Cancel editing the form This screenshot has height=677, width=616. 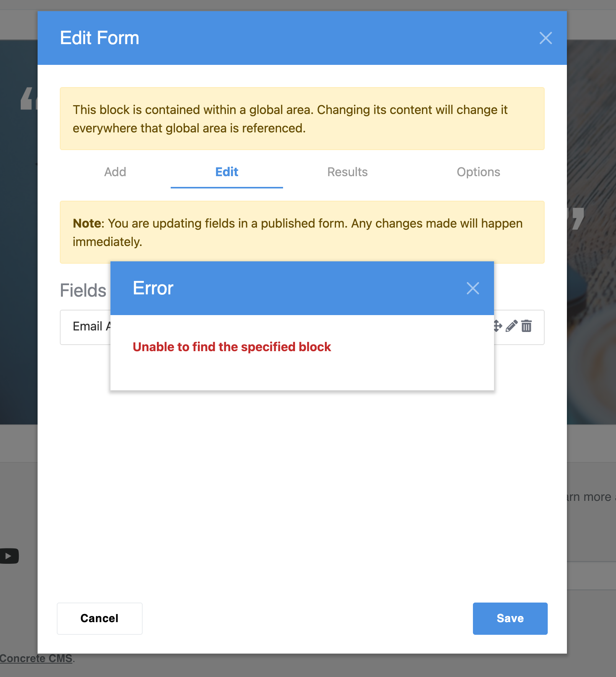click(x=99, y=618)
